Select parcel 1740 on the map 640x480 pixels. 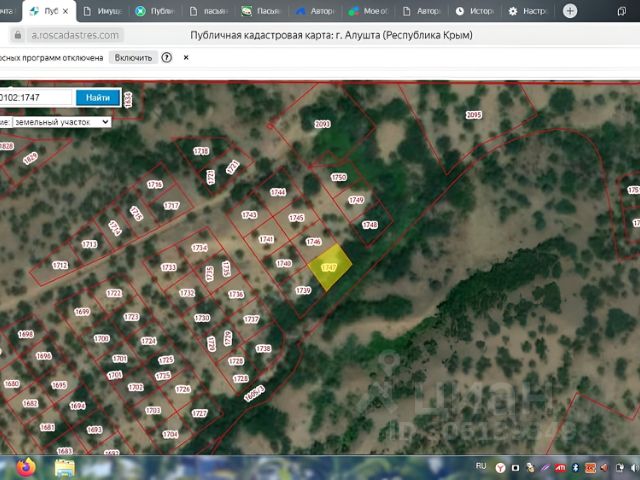click(x=284, y=263)
